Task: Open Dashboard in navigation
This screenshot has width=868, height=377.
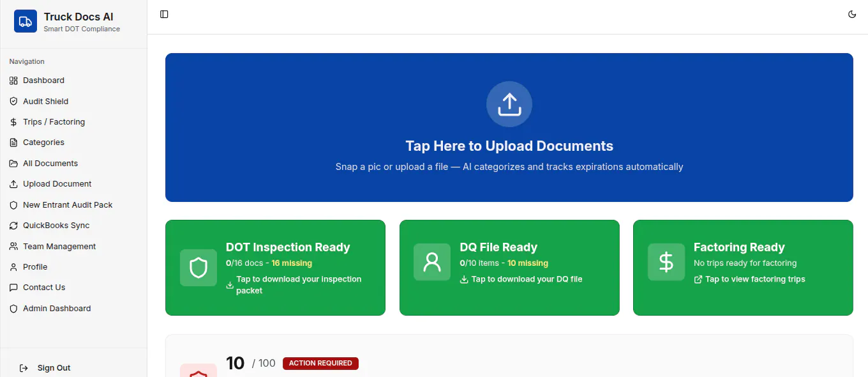Action: (x=73, y=81)
